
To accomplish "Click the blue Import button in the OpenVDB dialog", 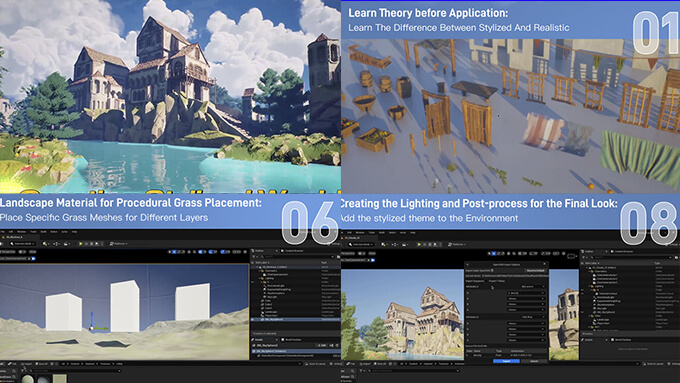I will coord(507,361).
